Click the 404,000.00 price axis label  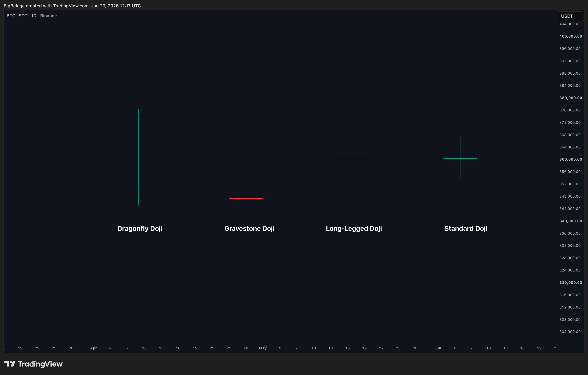point(570,24)
